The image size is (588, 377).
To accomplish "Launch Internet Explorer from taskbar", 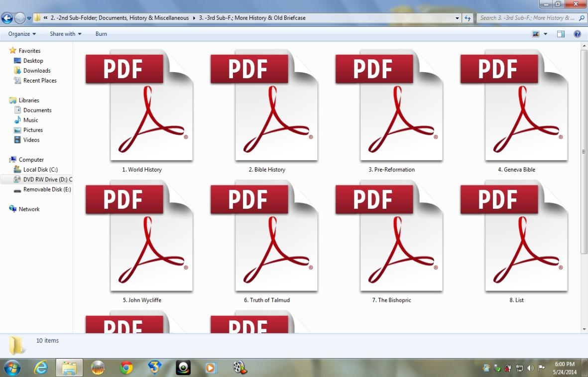I will [x=40, y=368].
